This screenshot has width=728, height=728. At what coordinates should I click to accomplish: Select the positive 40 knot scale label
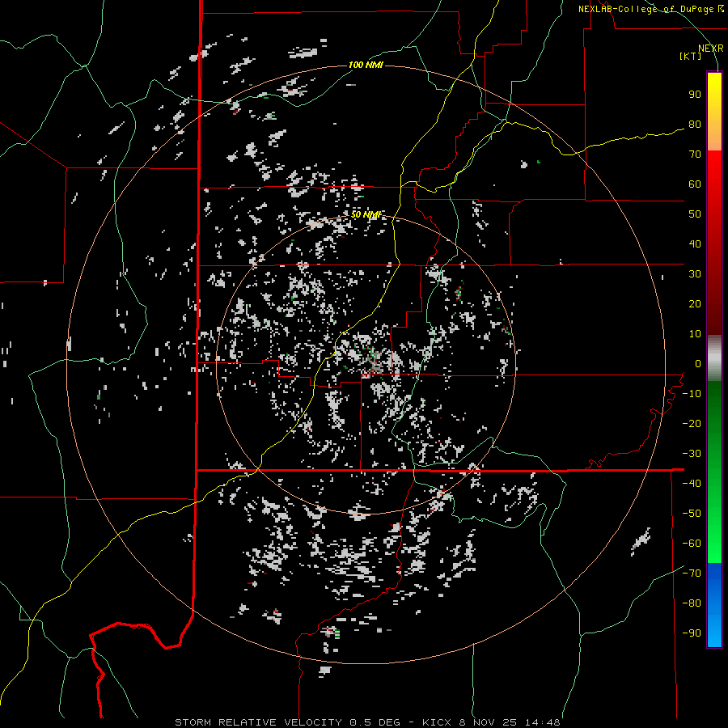click(x=695, y=244)
